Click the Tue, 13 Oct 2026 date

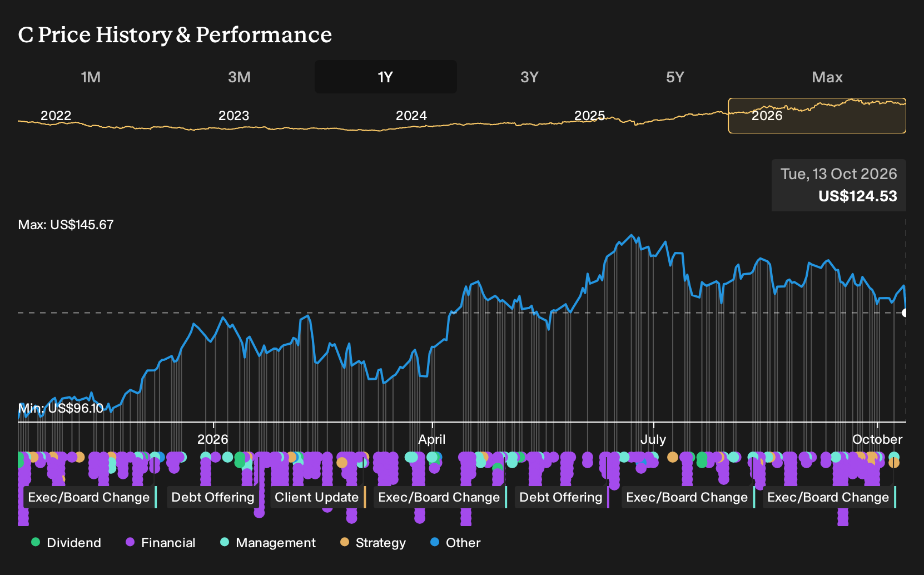839,174
